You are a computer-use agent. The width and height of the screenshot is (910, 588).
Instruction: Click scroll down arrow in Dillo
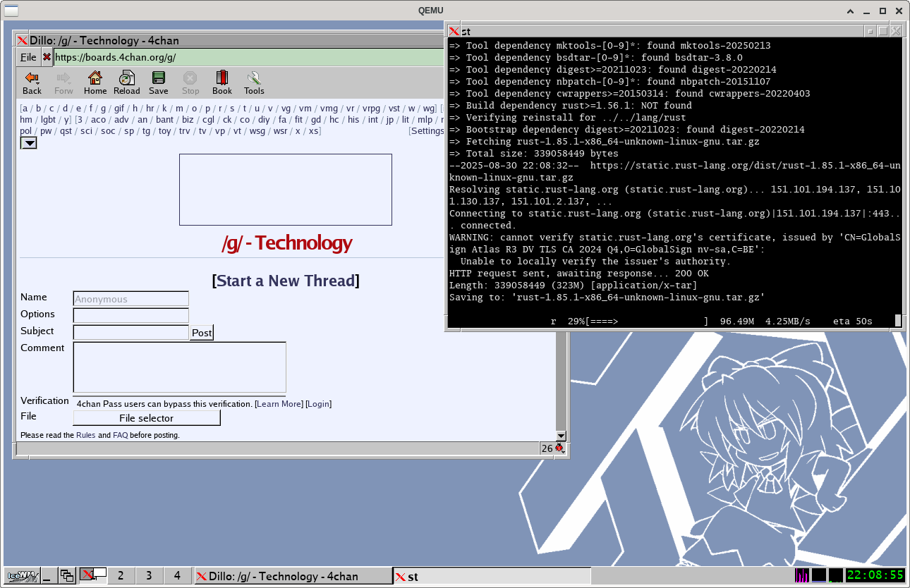click(x=561, y=436)
